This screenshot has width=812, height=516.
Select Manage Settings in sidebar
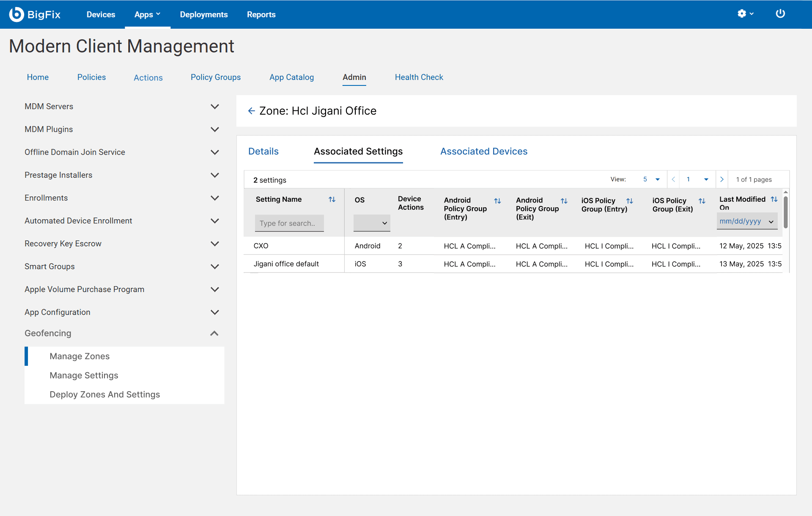coord(84,375)
